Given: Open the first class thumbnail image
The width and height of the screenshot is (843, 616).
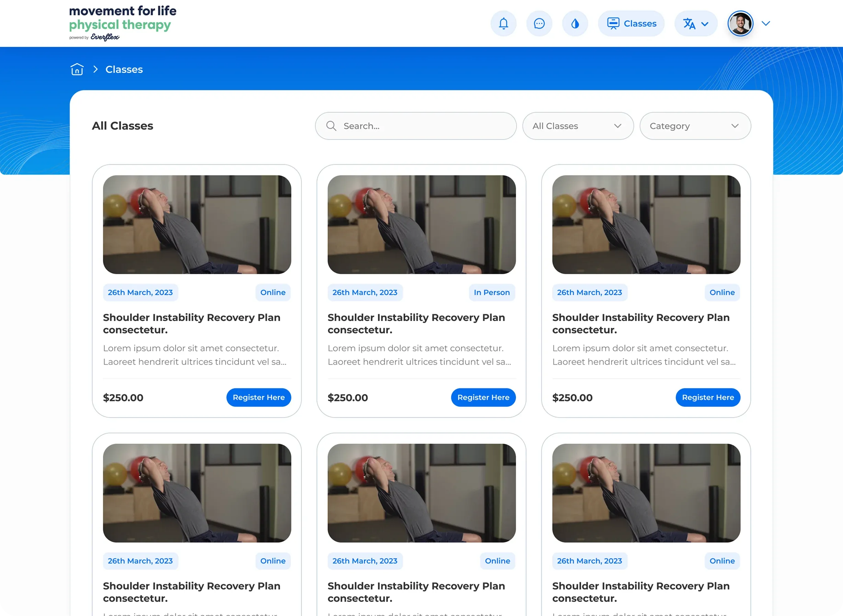Looking at the screenshot, I should coord(197,224).
